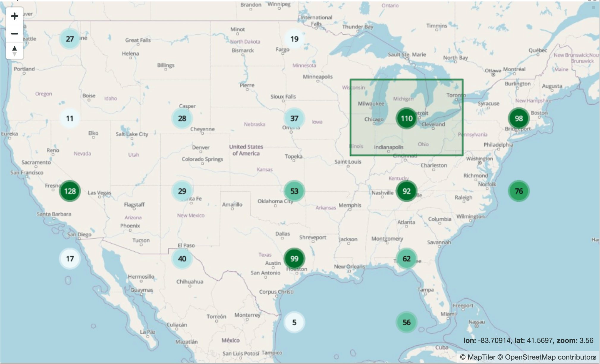Image resolution: width=600 pixels, height=364 pixels.
Task: Click the New Orleans label
Action: click(349, 266)
